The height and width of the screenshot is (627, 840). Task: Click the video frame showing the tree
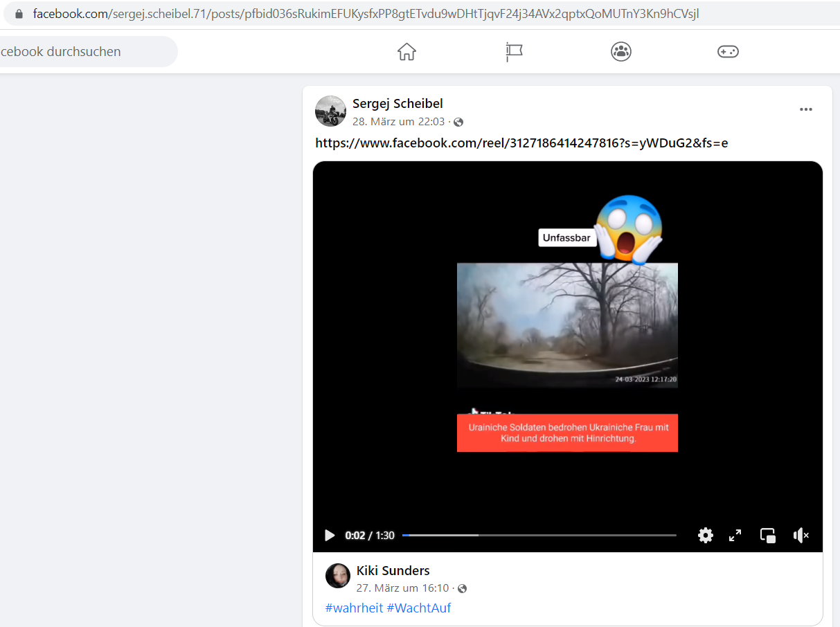point(567,325)
